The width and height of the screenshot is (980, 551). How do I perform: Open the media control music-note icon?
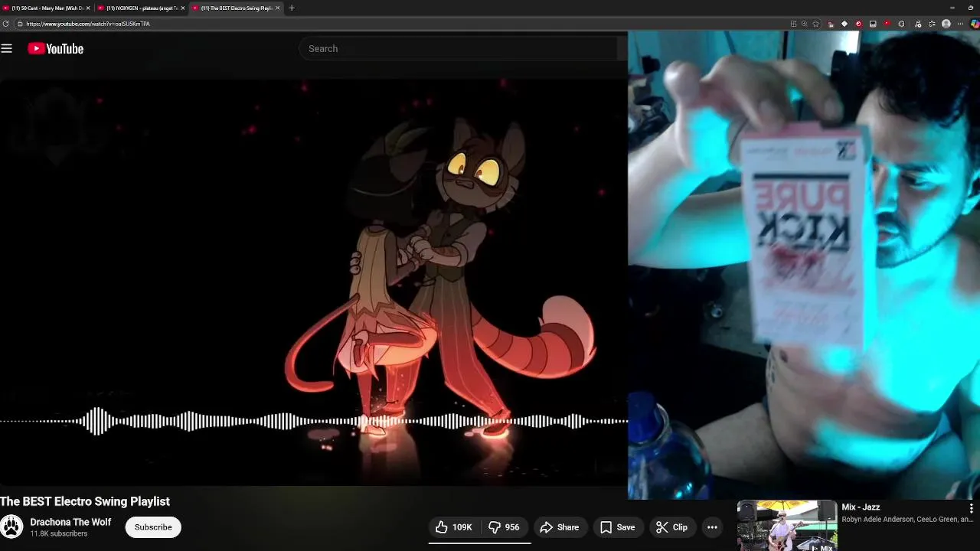click(918, 24)
